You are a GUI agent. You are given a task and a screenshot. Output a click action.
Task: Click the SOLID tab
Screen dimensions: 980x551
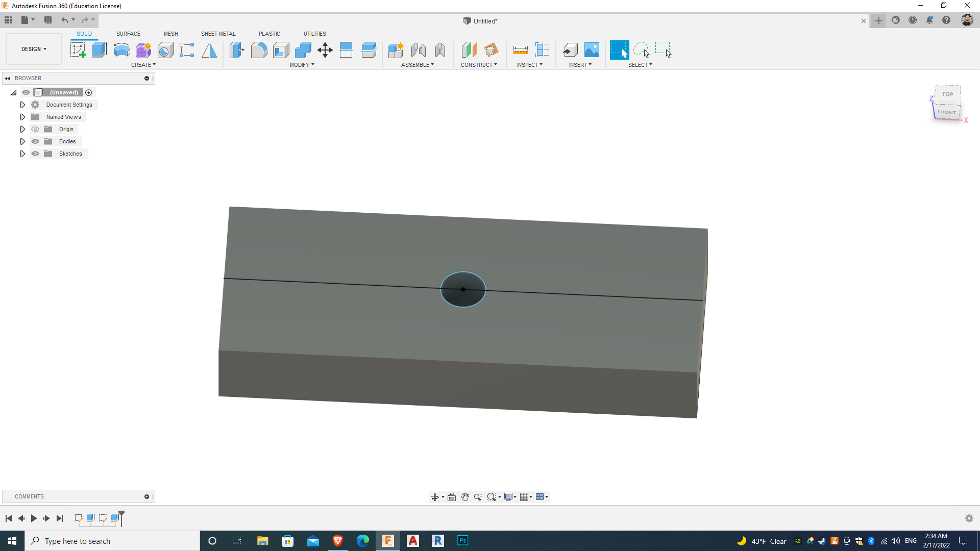[84, 34]
